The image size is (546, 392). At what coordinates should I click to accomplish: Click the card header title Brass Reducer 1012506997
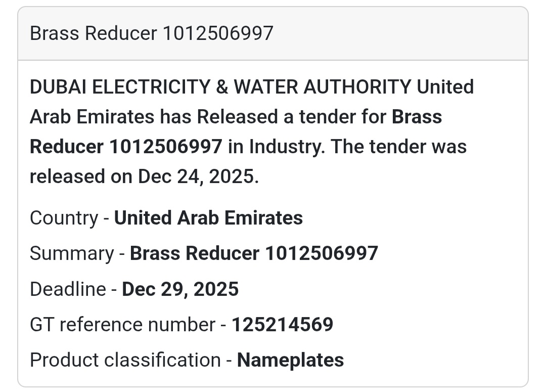tap(152, 33)
